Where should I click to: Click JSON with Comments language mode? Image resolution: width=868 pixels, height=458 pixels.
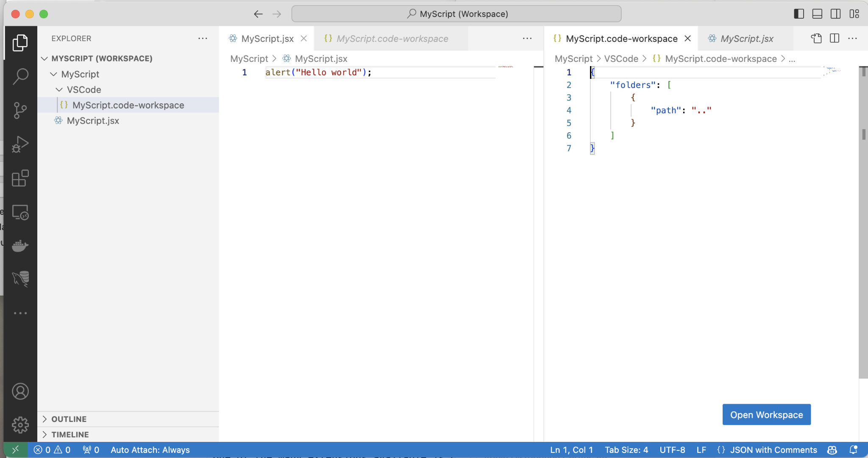click(x=773, y=450)
